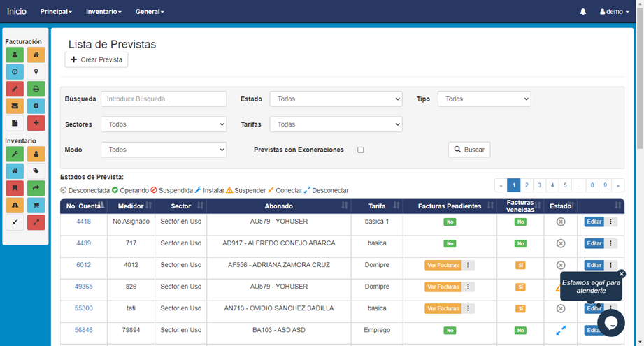Viewport: 644px width, 346px height.
Task: Click the blue home icon under Inventario
Action: pyautogui.click(x=15, y=171)
